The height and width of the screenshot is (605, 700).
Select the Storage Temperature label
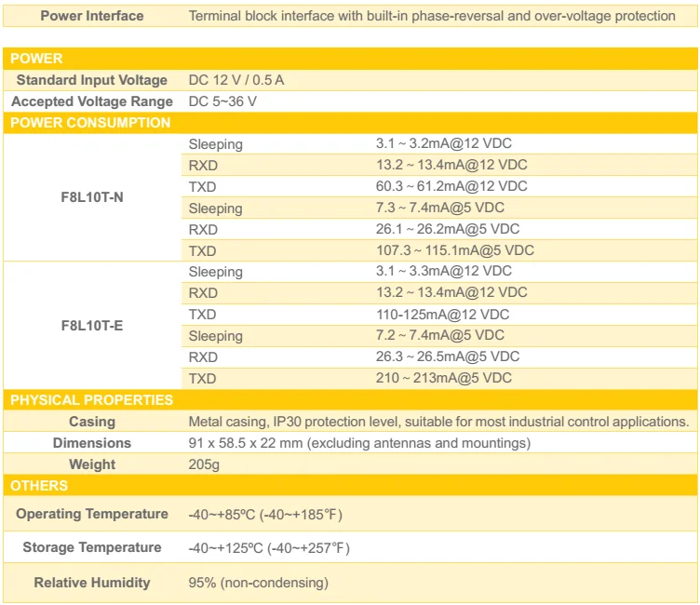(92, 547)
